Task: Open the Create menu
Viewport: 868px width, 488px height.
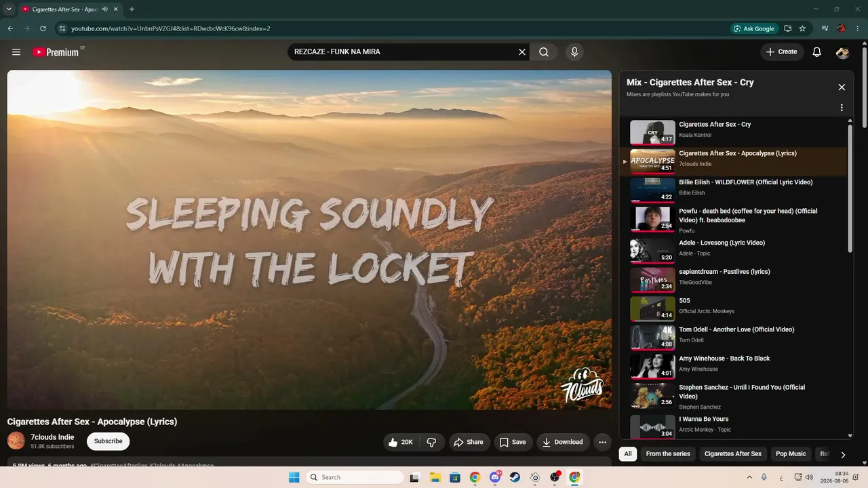Action: pos(782,52)
